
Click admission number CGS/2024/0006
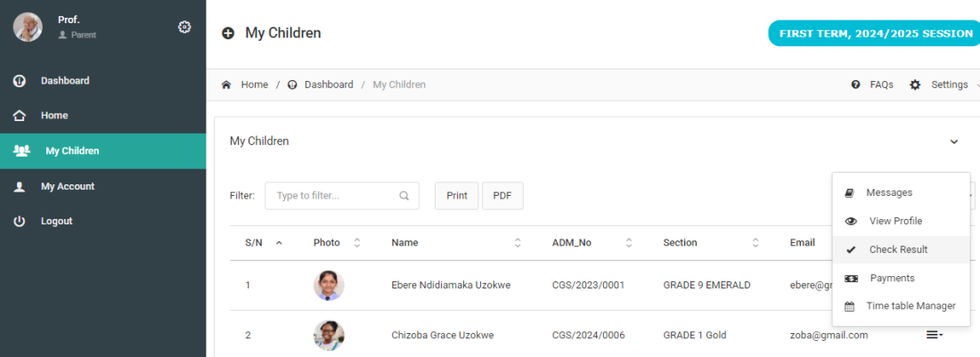(x=588, y=335)
